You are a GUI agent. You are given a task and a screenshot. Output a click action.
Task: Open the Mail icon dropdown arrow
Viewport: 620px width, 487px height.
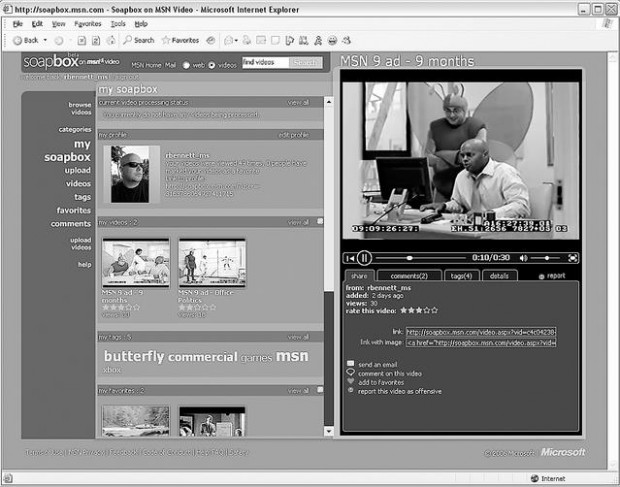(x=236, y=40)
